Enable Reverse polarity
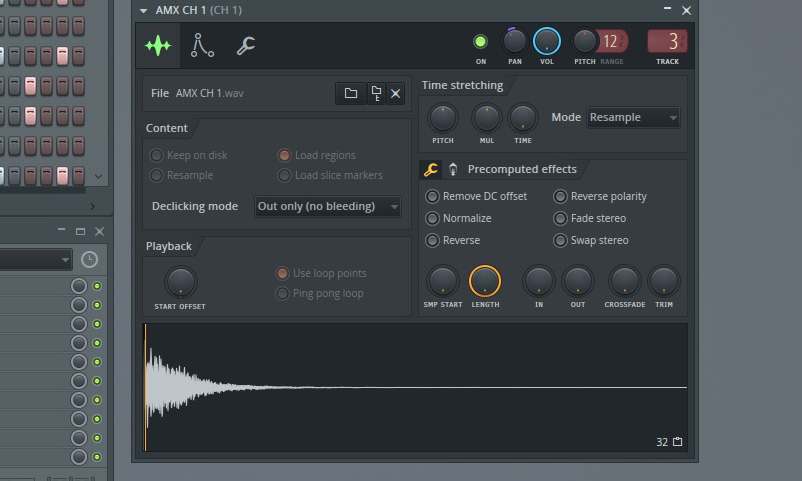Screen dimensions: 802x481 pyautogui.click(x=560, y=196)
